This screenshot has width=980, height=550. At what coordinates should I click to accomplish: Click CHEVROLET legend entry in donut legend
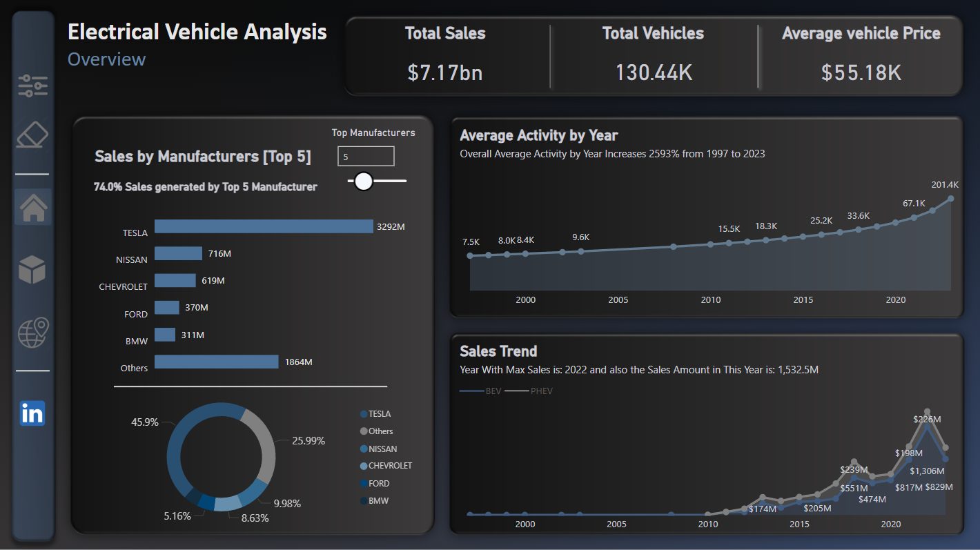[386, 466]
